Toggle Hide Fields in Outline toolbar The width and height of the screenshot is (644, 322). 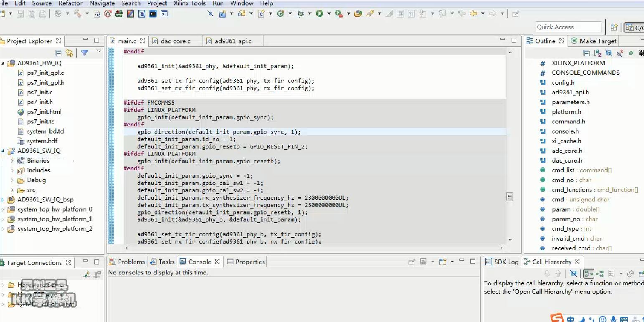609,53
